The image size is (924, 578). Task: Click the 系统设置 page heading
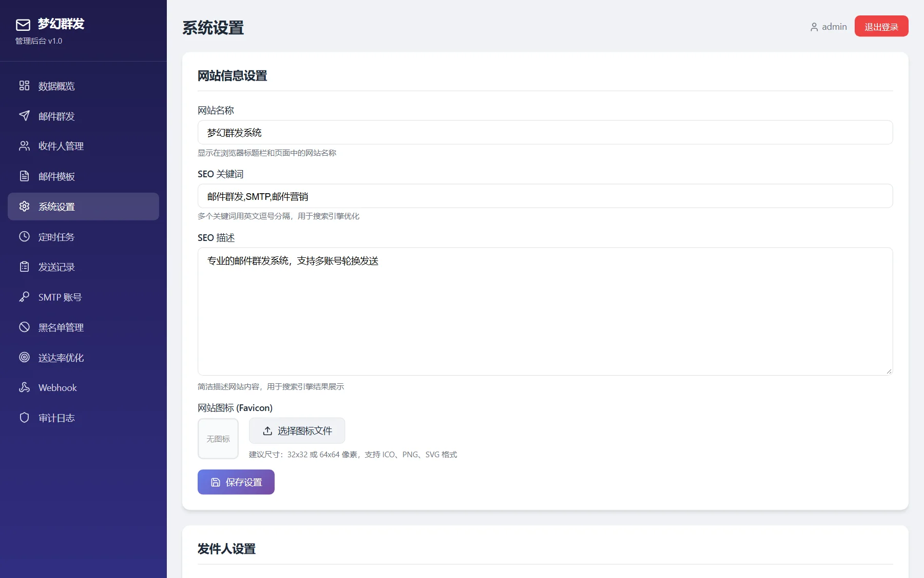(x=213, y=28)
